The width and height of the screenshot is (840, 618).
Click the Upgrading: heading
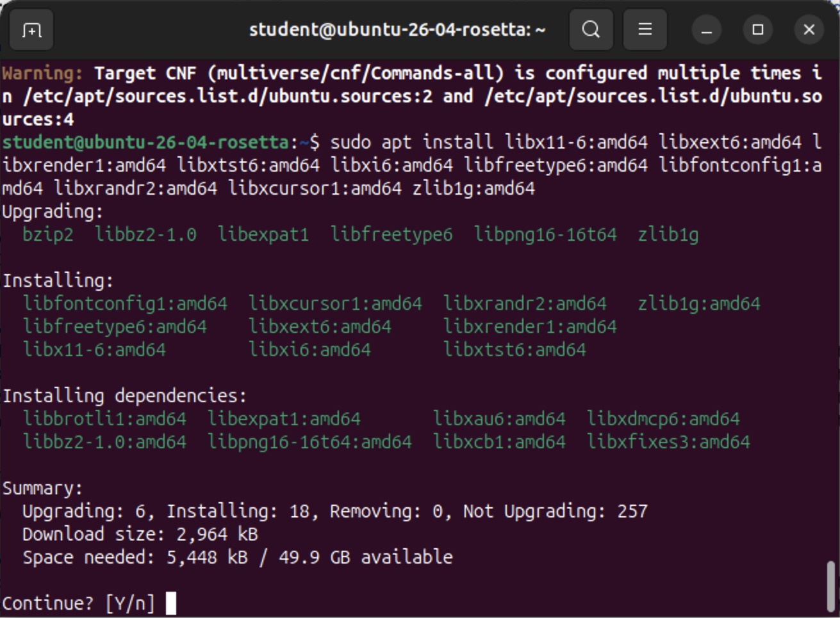(53, 212)
